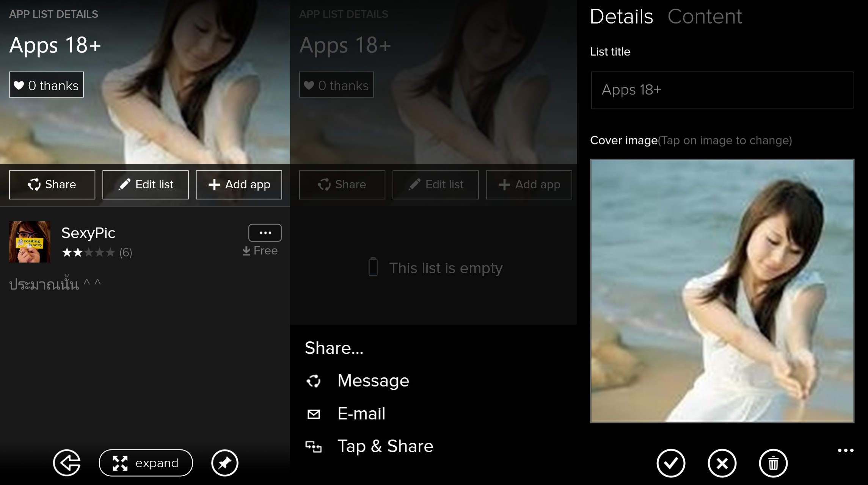Choose Tap & Share in the Share menu
The image size is (868, 485).
point(385,446)
